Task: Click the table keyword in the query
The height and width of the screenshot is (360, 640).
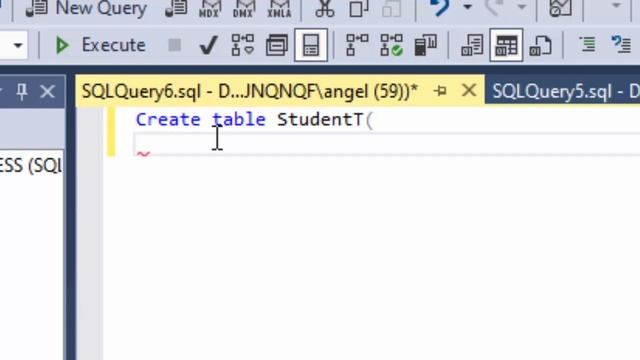Action: [x=239, y=120]
